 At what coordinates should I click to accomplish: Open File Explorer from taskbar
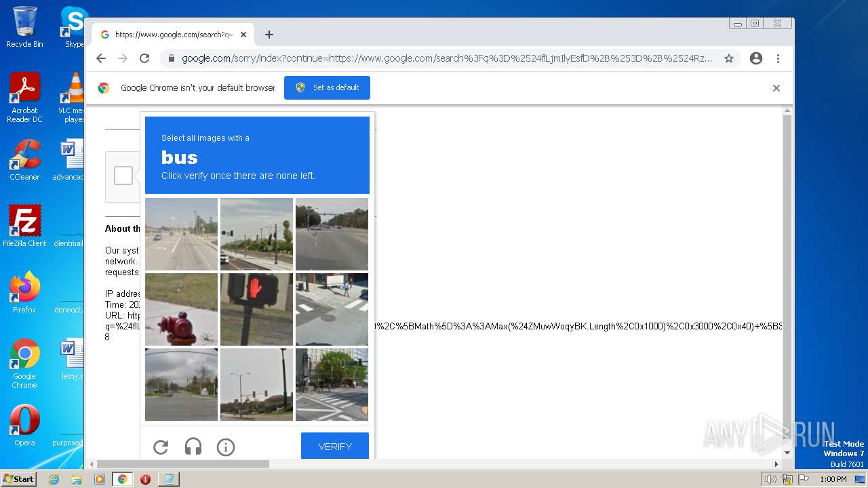[x=77, y=479]
